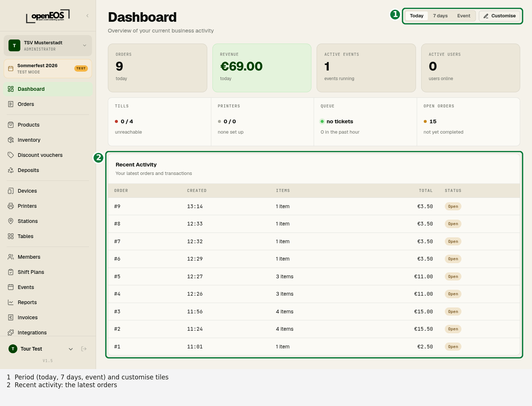Click the Created column header

tap(197, 191)
